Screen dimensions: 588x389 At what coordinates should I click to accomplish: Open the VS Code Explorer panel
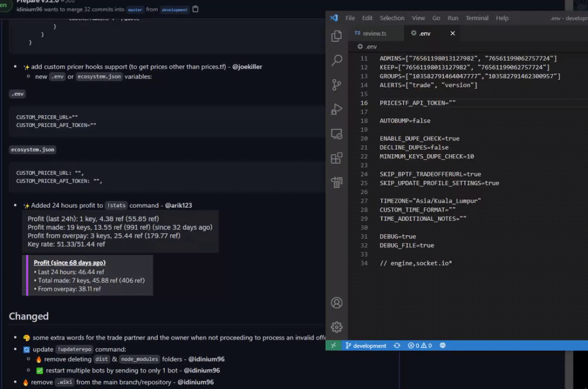click(336, 36)
